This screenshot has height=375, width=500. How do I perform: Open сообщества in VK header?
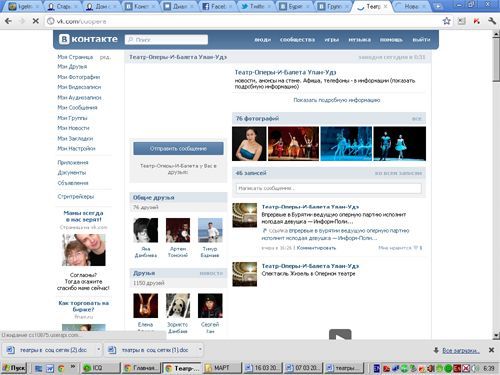297,40
